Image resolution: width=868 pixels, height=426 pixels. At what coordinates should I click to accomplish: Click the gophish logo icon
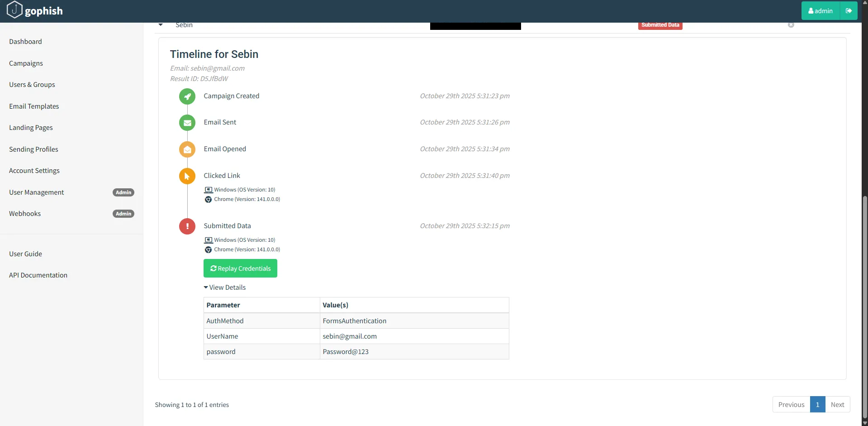pos(14,10)
